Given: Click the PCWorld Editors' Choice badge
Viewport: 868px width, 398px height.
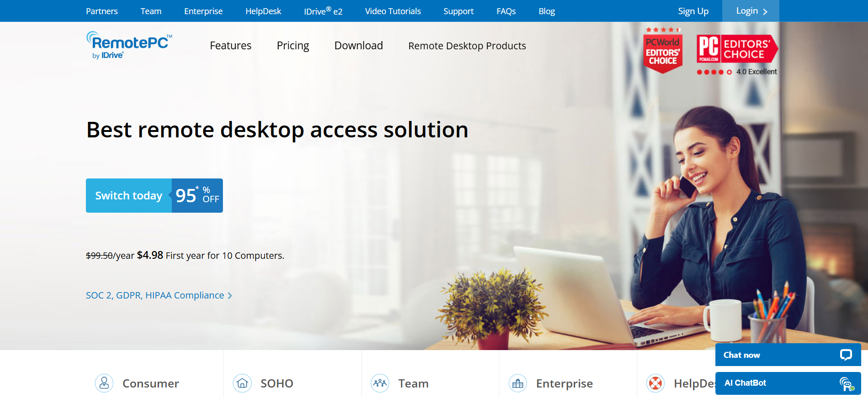Looking at the screenshot, I should 663,50.
